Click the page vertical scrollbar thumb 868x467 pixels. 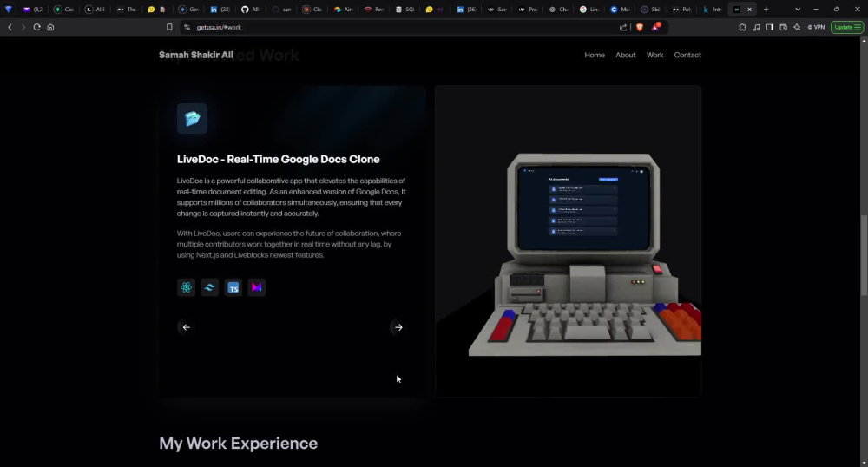864,255
